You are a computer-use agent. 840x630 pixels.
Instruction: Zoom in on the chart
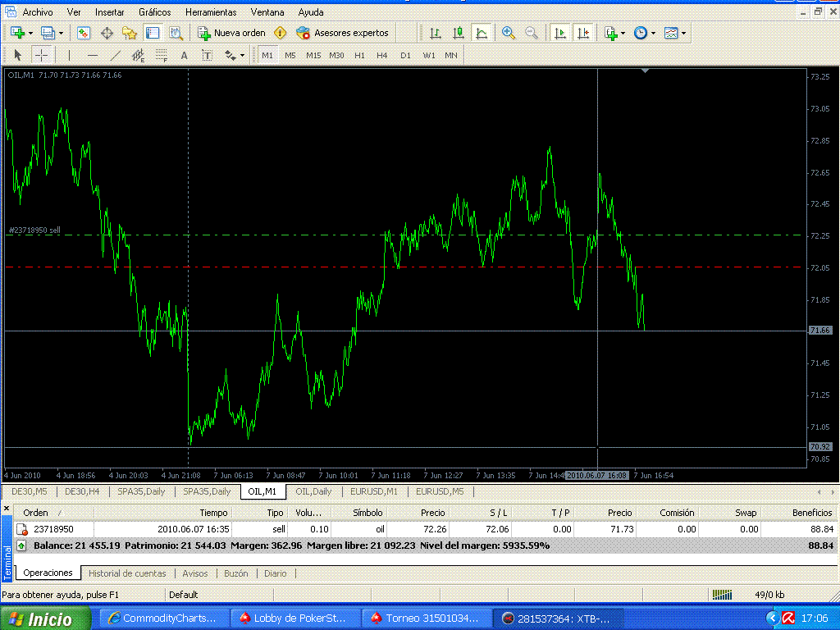[x=509, y=33]
